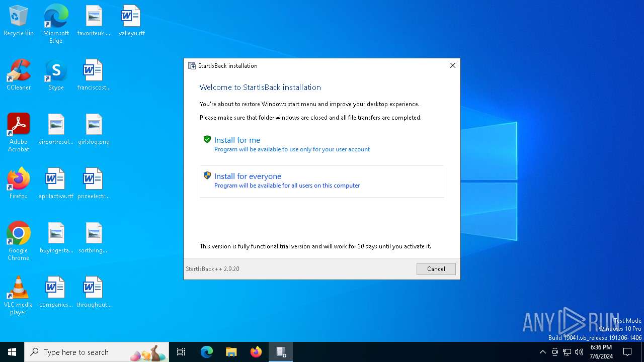
Task: Click the 'StartIsBack++ 2.9.20' version text
Action: click(212, 269)
